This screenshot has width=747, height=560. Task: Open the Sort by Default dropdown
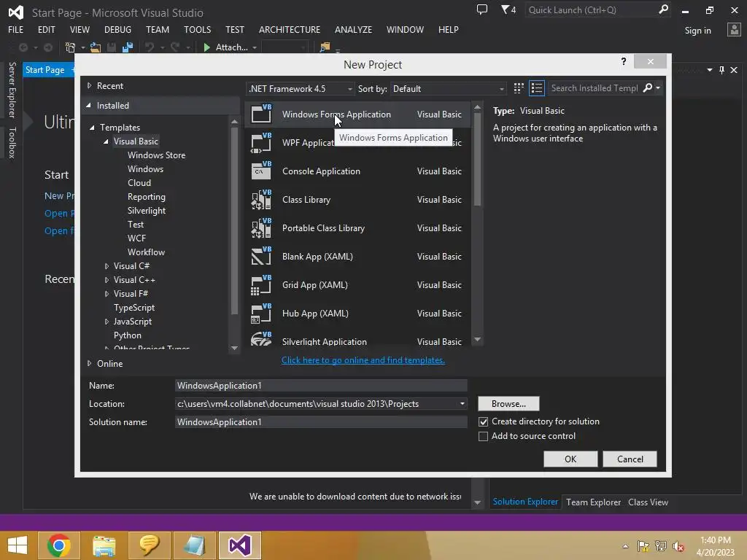448,88
